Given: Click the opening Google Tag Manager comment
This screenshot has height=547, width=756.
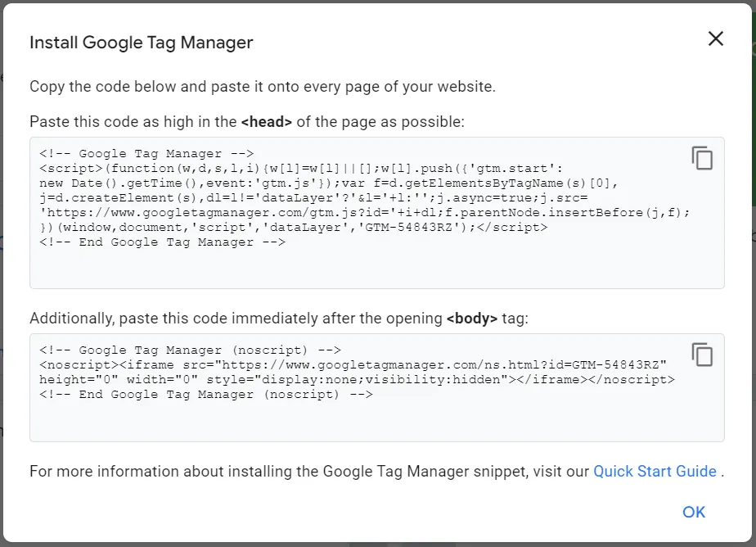Looking at the screenshot, I should pos(147,153).
